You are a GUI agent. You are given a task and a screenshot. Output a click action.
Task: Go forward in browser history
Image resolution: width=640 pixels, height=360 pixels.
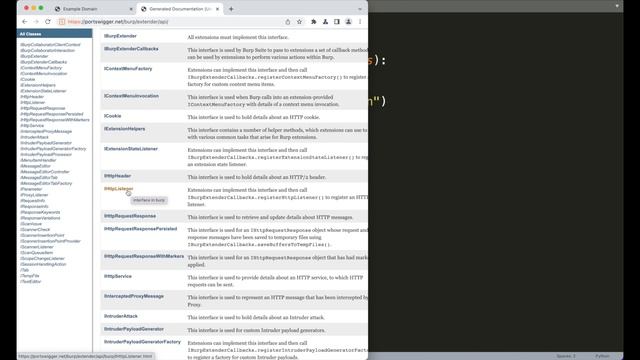pos(36,22)
